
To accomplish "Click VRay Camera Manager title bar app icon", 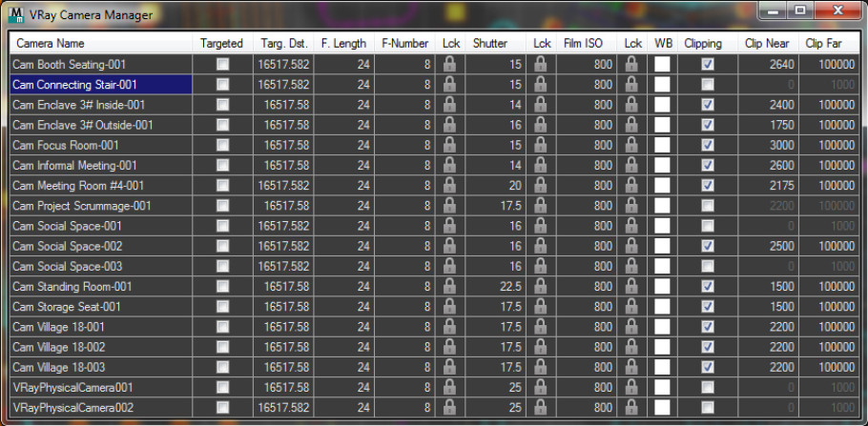I will coord(17,15).
